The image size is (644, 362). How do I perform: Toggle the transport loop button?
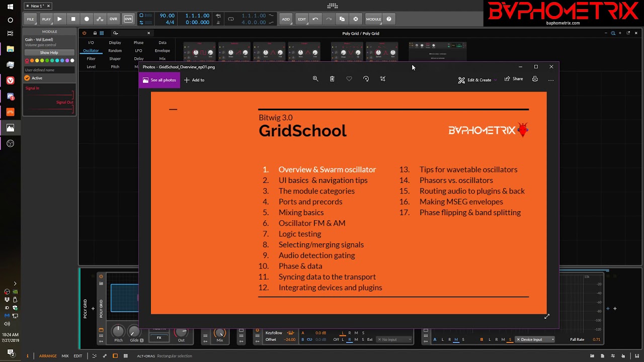[x=231, y=19]
